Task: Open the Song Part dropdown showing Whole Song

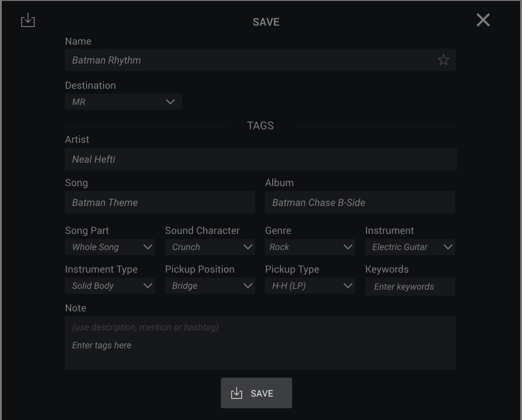Action: click(110, 247)
